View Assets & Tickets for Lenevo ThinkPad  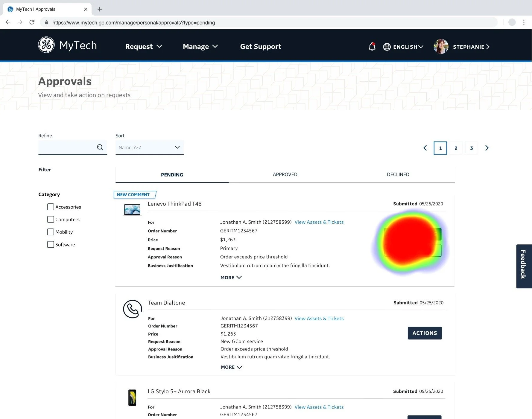click(319, 222)
